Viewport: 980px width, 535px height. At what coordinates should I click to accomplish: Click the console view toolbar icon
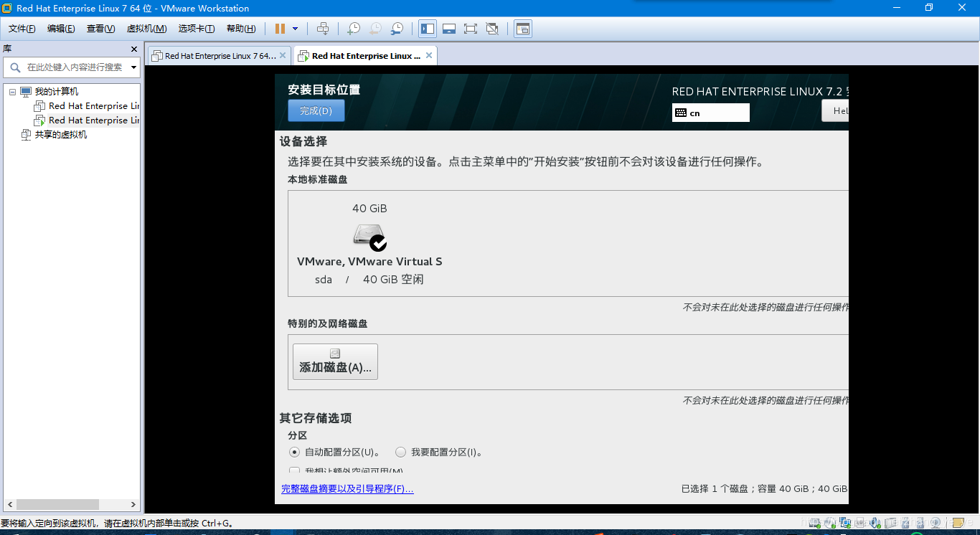(x=523, y=29)
